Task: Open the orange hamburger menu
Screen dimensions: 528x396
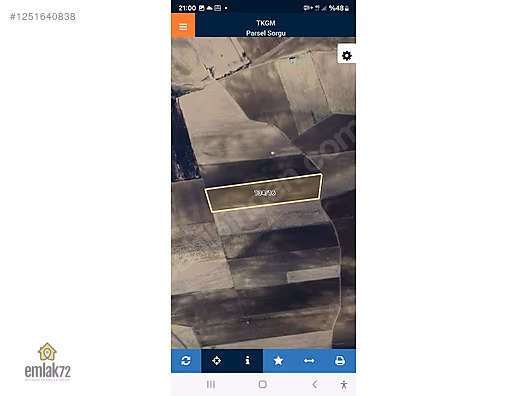Action: [183, 26]
